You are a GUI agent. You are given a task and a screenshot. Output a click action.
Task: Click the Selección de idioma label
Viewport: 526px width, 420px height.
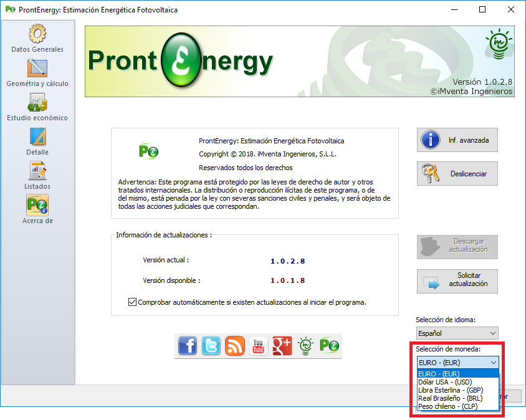click(x=446, y=320)
